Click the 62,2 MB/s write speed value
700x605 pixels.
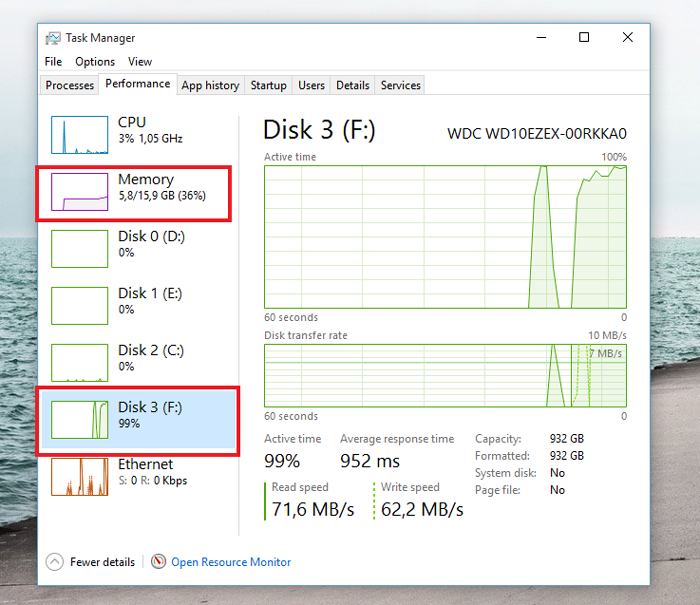tap(422, 509)
